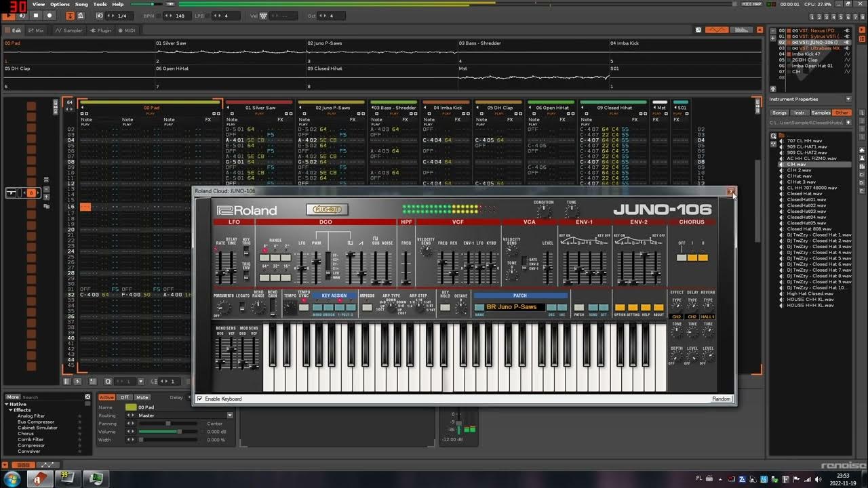Screen dimensions: 868x488
Task: Turn Chorus OFF on JUNO-106
Action: [682, 258]
